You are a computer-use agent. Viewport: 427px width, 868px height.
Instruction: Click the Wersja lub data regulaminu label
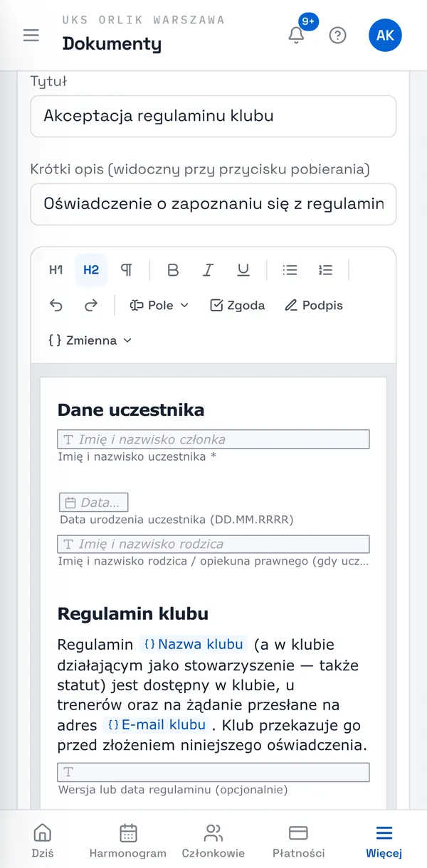172,789
